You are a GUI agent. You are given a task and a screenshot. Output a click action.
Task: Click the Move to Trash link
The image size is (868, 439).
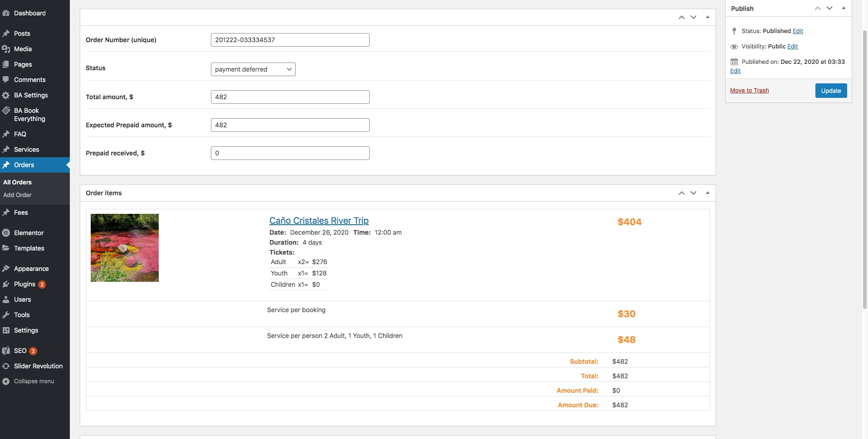coord(749,91)
